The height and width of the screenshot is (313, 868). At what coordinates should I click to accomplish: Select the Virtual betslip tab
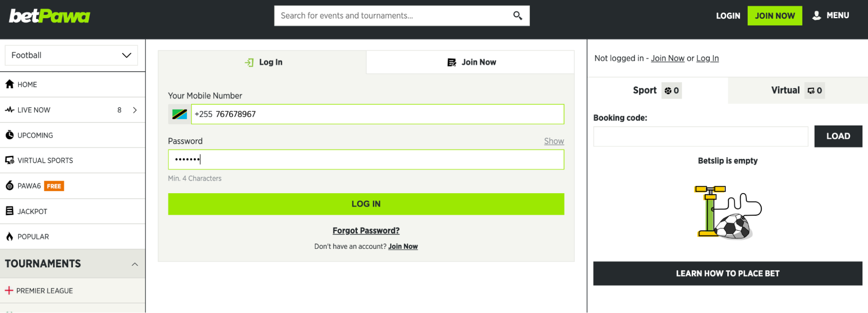click(798, 90)
